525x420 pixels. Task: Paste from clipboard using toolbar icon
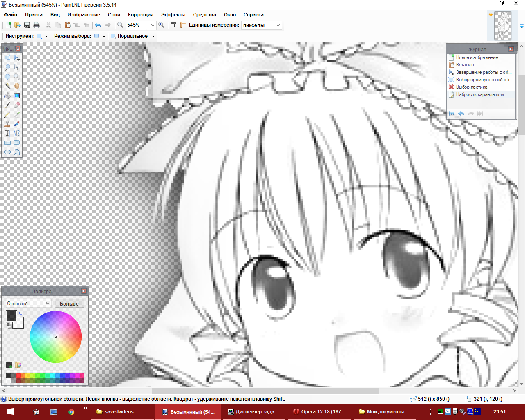(67, 25)
